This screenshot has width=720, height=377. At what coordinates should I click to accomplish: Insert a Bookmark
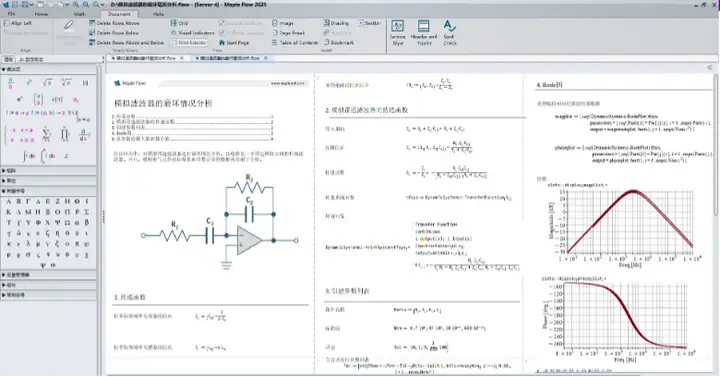(x=338, y=42)
